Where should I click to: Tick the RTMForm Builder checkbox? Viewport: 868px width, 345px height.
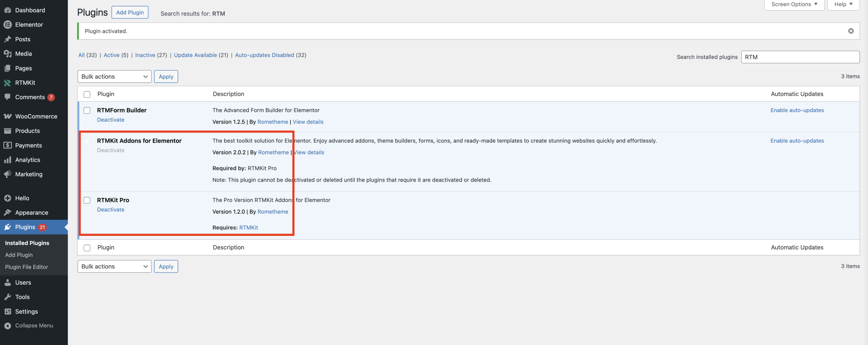(87, 110)
